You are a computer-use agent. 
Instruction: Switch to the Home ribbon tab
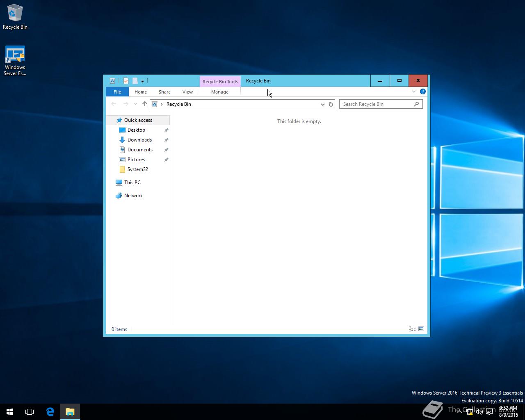click(140, 92)
